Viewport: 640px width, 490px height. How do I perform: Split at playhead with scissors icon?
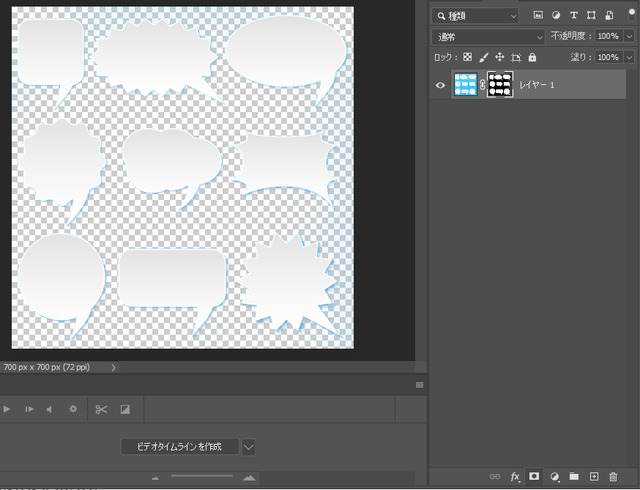tap(101, 409)
